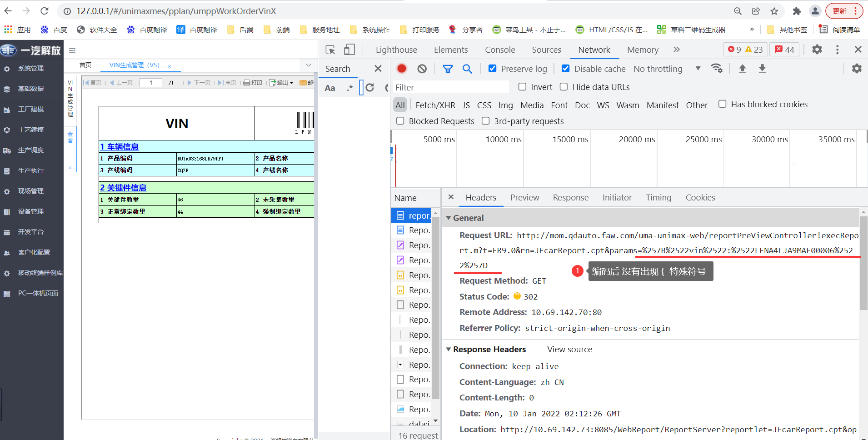The height and width of the screenshot is (440, 868).
Task: Stop recording network log (red circle)
Action: pos(402,69)
